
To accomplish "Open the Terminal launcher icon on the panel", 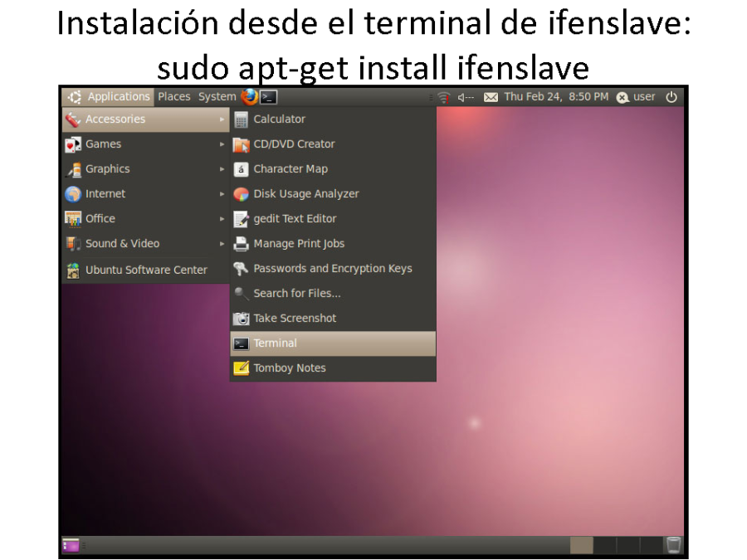I will (266, 97).
